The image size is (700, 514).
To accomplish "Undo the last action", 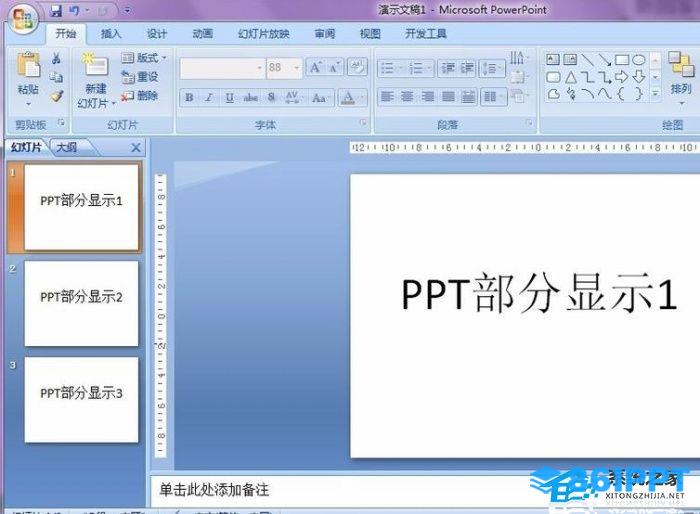I will [74, 10].
